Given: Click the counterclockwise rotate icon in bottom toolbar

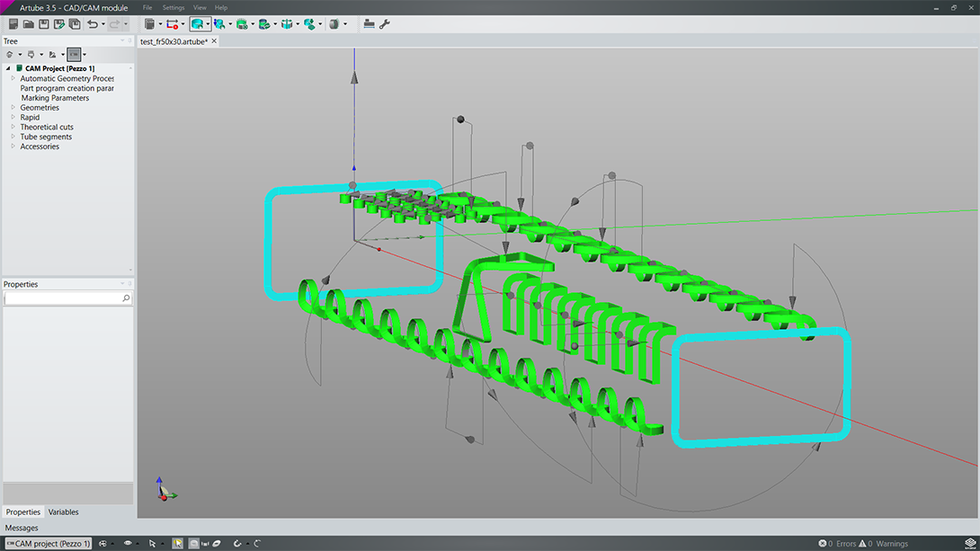Looking at the screenshot, I should pyautogui.click(x=237, y=543).
